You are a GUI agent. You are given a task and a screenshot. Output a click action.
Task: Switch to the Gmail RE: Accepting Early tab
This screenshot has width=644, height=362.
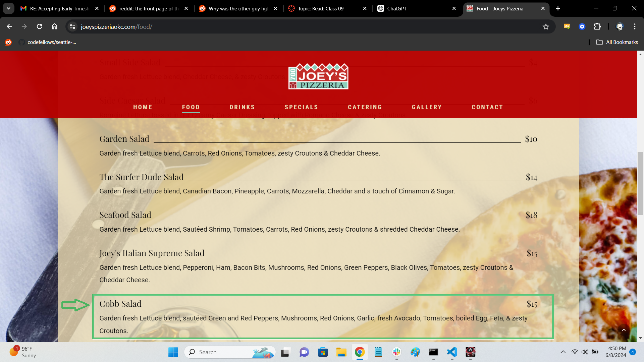pos(59,8)
